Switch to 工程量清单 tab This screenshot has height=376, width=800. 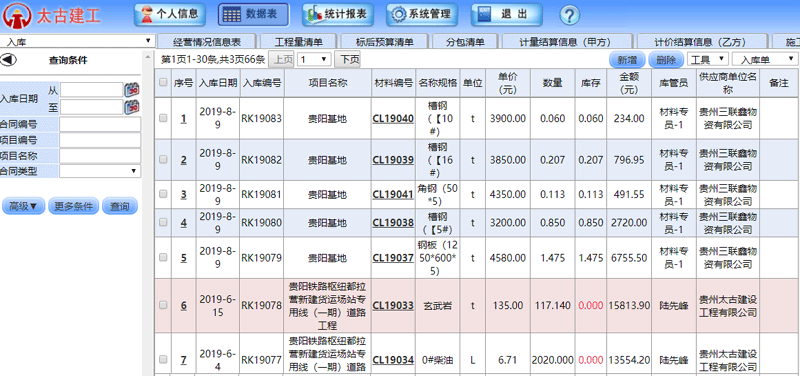298,42
